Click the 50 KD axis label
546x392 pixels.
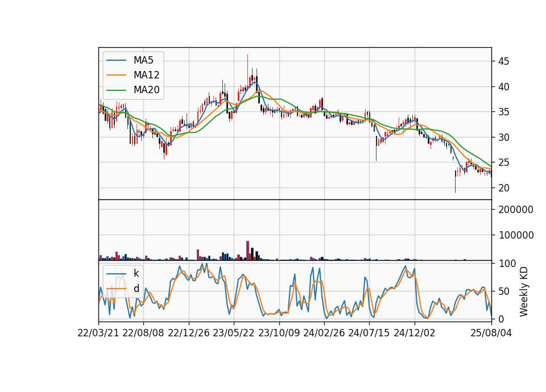tap(504, 291)
